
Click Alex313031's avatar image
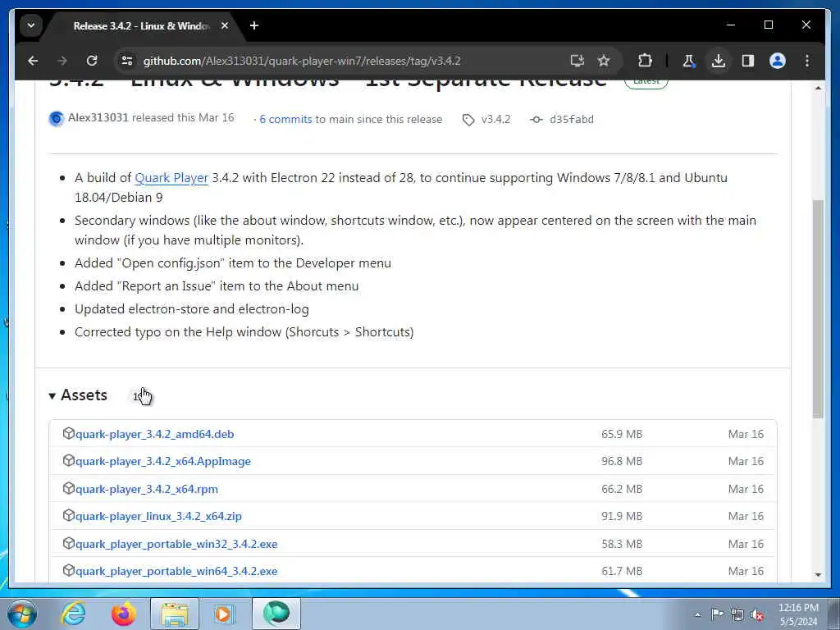(x=57, y=118)
